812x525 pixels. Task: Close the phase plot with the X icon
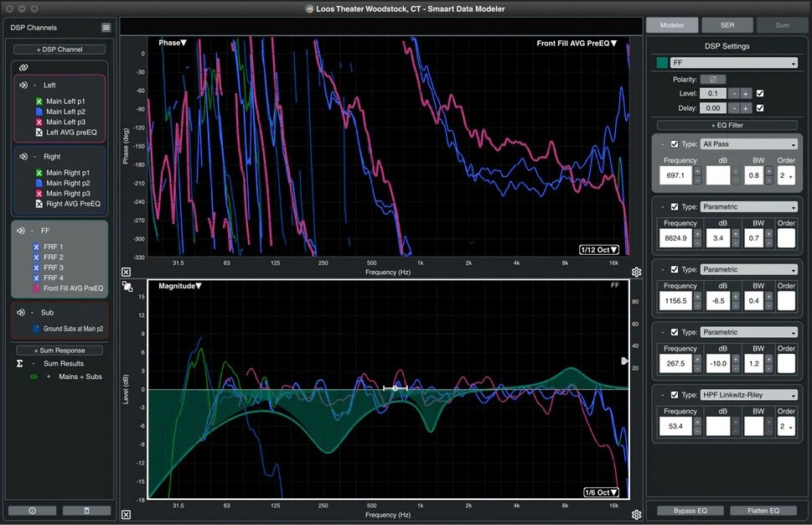pos(126,272)
